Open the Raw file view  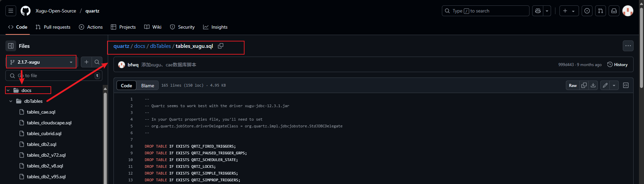coord(573,86)
